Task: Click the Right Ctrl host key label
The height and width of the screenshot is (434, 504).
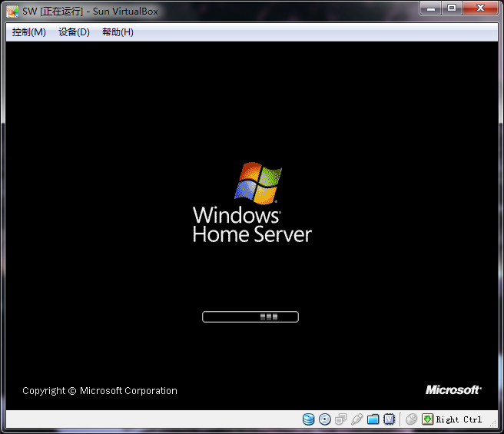Action: [459, 419]
